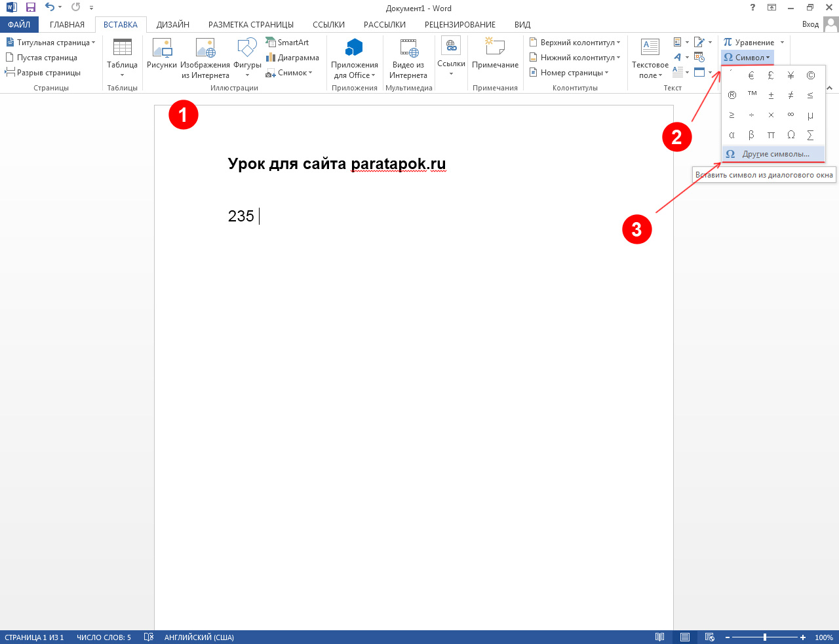The height and width of the screenshot is (644, 839).
Task: Open the Фигуры shapes gallery
Action: point(247,58)
